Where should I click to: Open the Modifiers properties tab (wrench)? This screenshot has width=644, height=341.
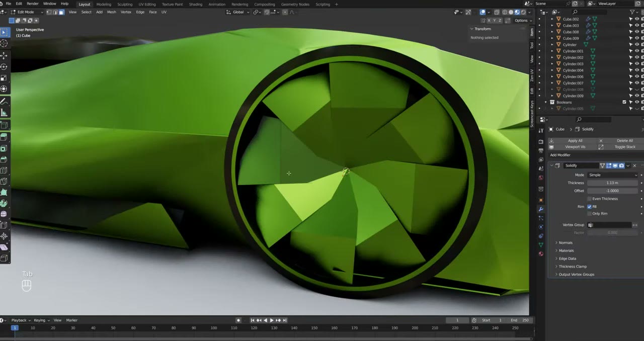click(541, 209)
